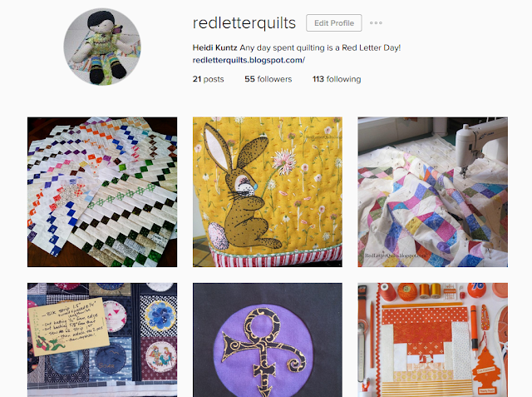Click the yellow note card in photo
The height and width of the screenshot is (397, 532).
69,327
